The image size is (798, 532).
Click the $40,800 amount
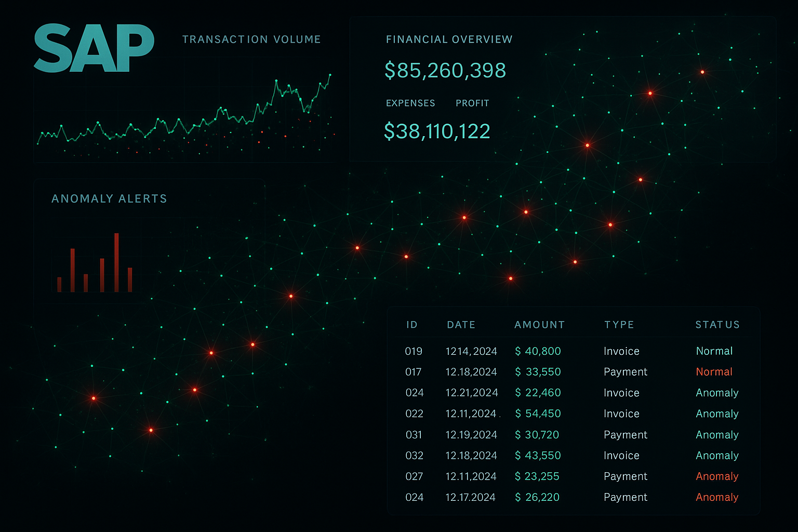pyautogui.click(x=538, y=351)
